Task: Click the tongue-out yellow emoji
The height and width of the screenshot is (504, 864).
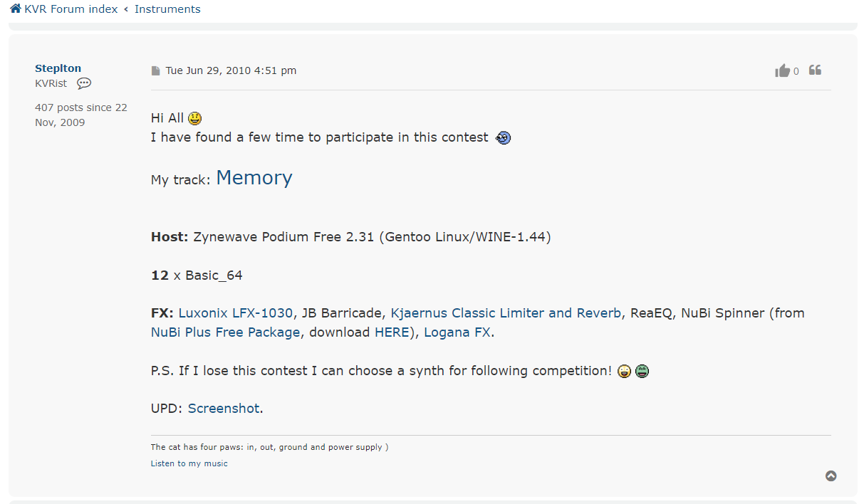Action: (625, 371)
